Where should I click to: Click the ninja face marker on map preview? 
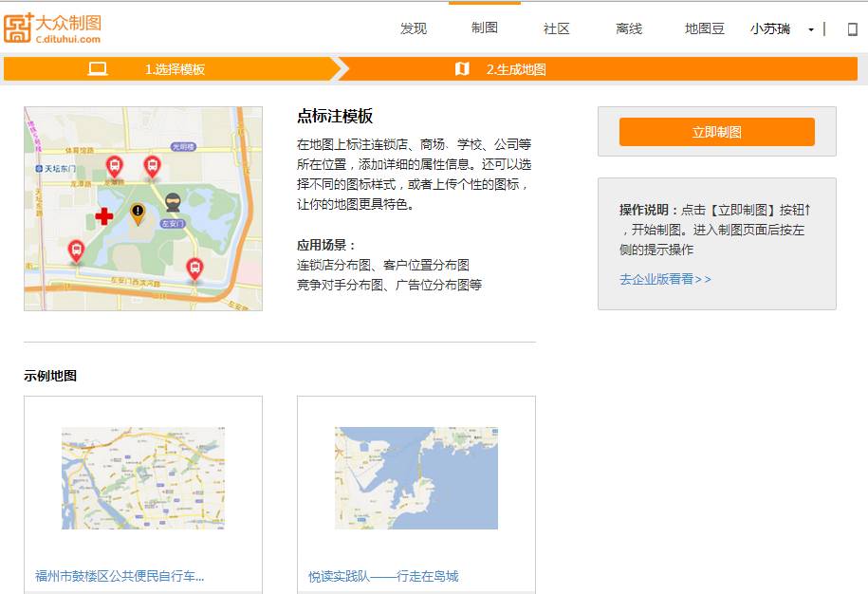(x=173, y=201)
